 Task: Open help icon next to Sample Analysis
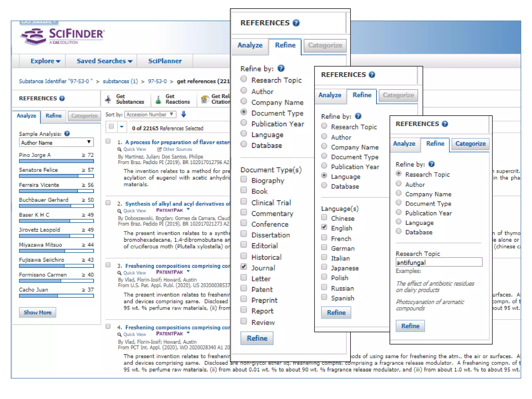tap(67, 134)
